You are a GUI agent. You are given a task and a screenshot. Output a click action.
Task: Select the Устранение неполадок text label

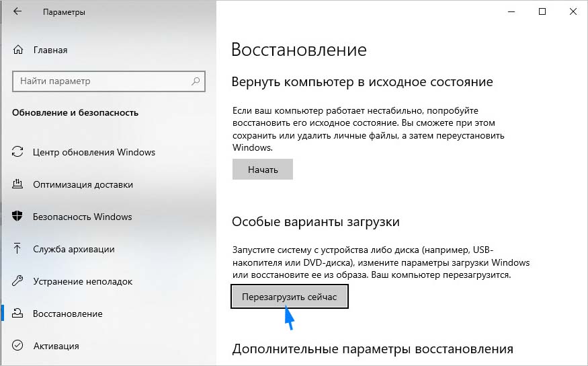(x=83, y=281)
